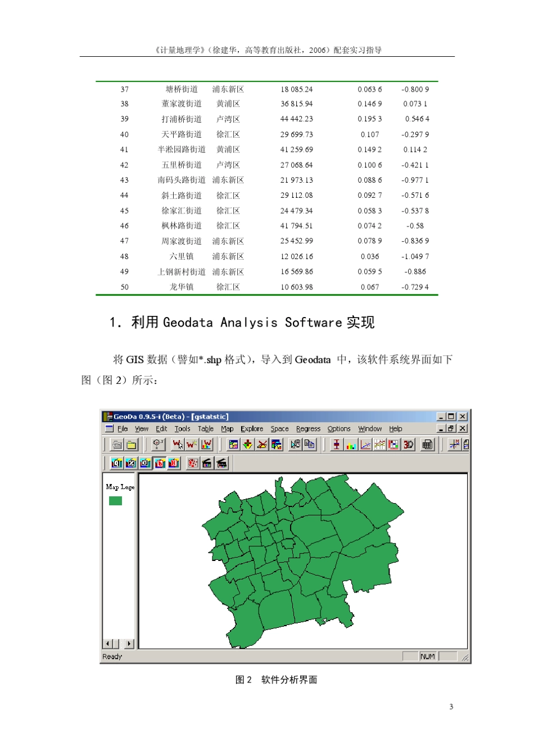534x756 pixels.
Task: Click the row number 50 in table
Action: [124, 287]
